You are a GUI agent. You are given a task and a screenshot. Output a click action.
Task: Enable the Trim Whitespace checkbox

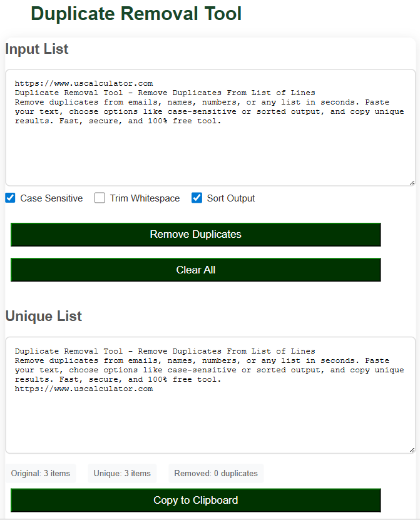click(100, 198)
